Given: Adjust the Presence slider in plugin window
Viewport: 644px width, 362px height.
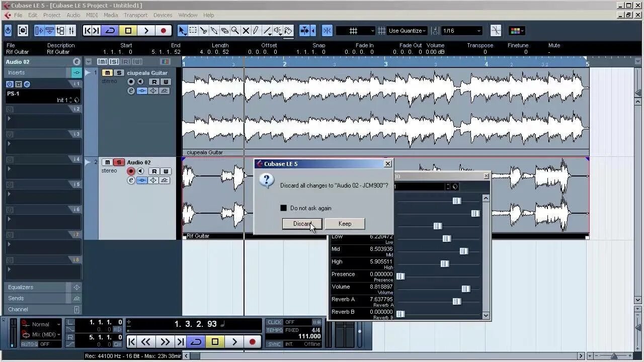Looking at the screenshot, I should pos(400,276).
